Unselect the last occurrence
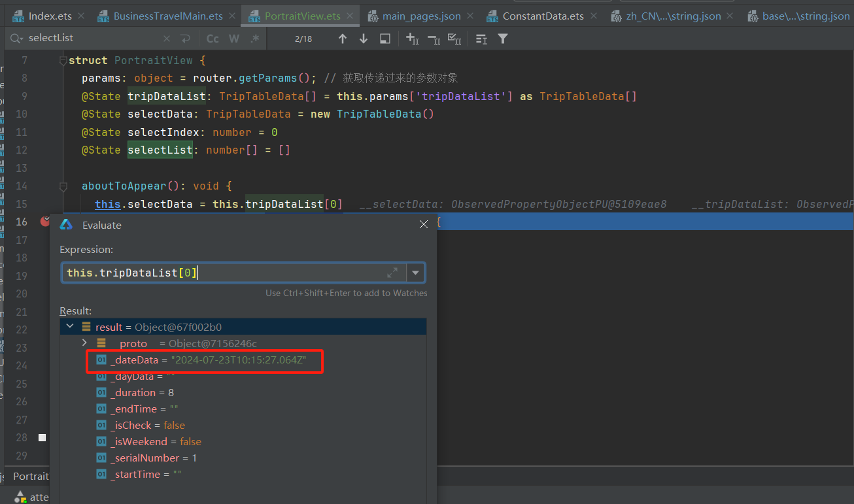The height and width of the screenshot is (504, 854). (434, 39)
